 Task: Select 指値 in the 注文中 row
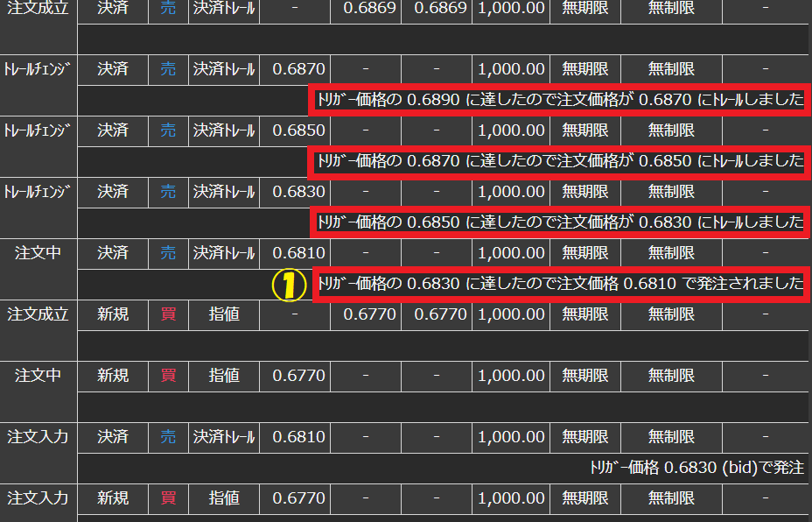pos(224,376)
